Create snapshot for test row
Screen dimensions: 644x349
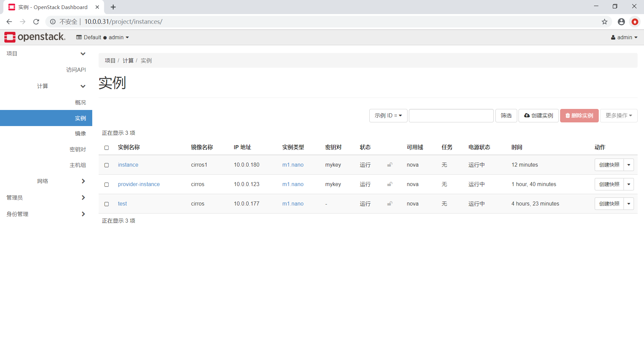[609, 203]
